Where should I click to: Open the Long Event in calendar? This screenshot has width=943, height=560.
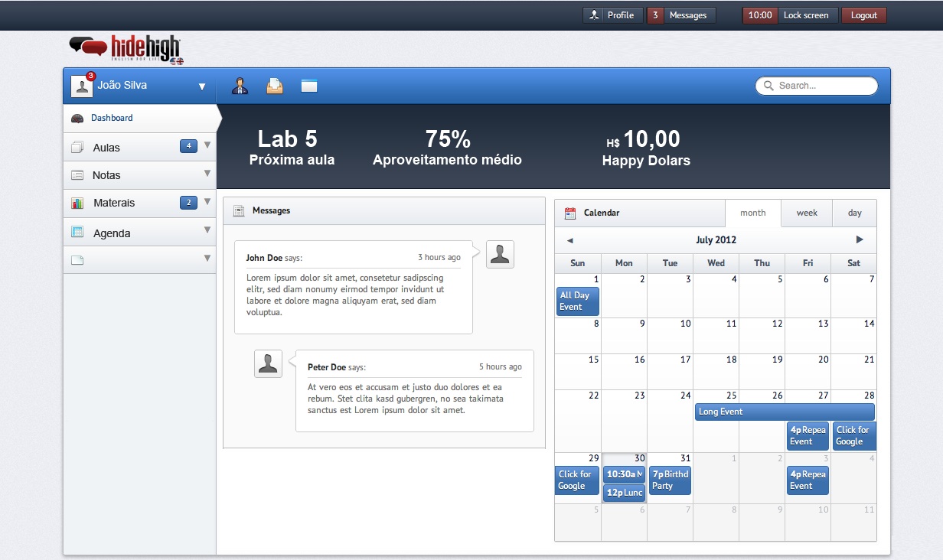pos(785,412)
